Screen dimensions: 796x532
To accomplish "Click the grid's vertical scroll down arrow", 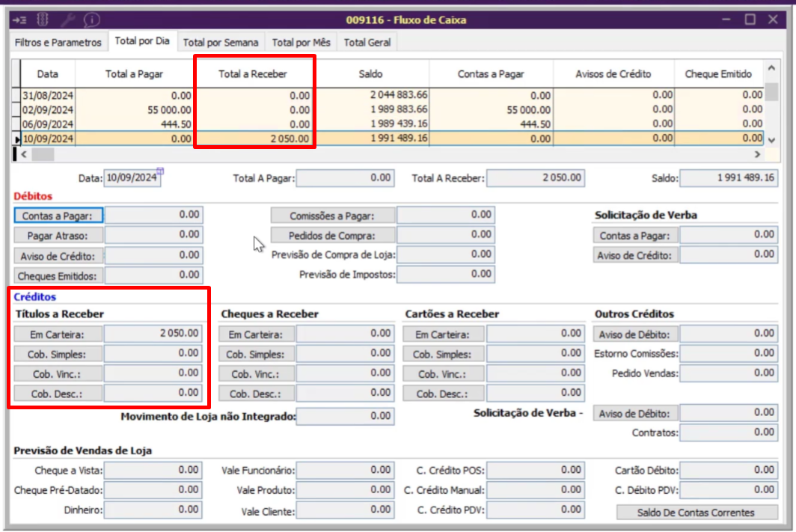I will 771,140.
